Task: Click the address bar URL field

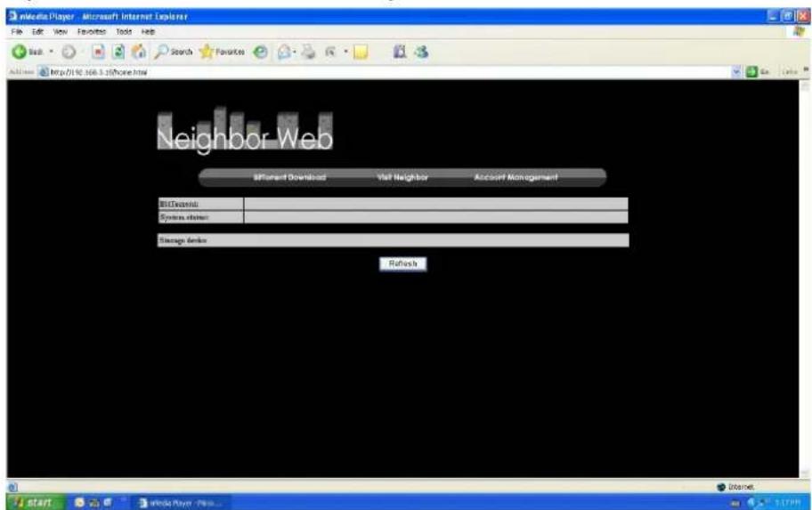Action: [x=386, y=72]
